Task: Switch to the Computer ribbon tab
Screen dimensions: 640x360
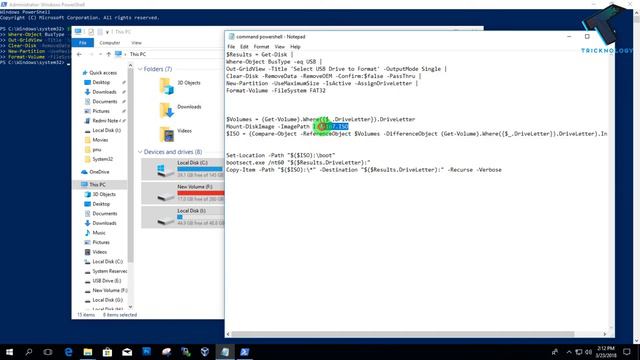Action: click(110, 42)
